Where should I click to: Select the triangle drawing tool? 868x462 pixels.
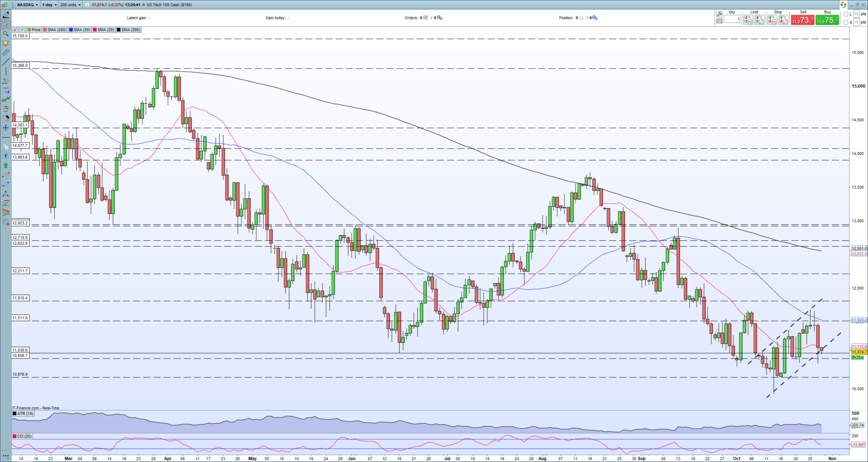pos(5,194)
